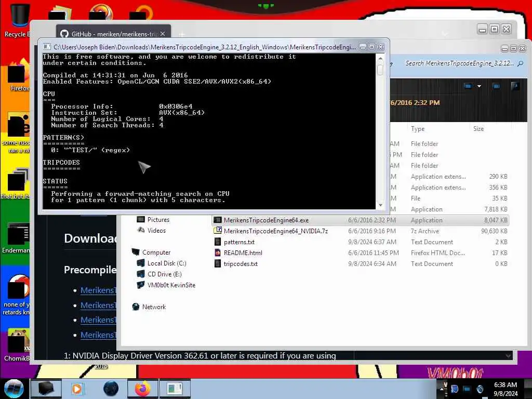Click the system tray flag icon

pyautogui.click(x=454, y=389)
